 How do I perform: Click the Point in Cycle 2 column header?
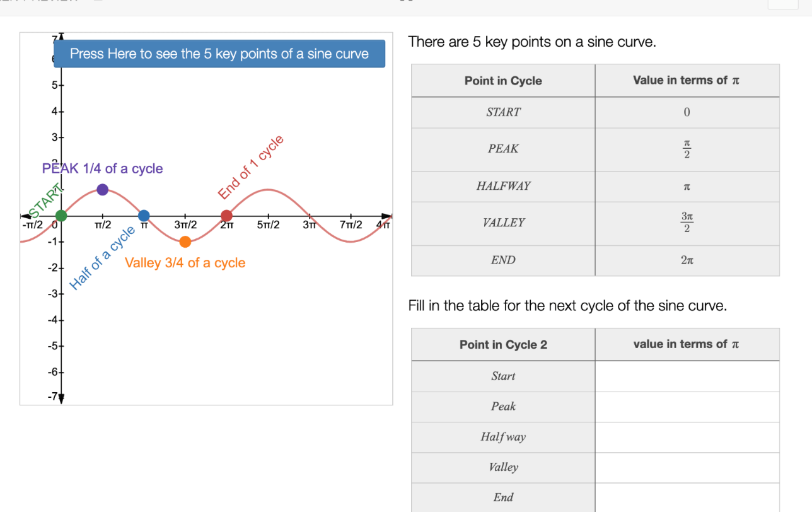502,344
